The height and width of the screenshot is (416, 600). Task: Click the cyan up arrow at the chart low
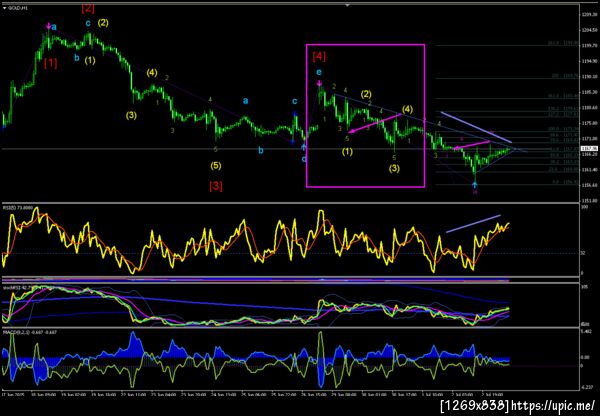[x=475, y=185]
